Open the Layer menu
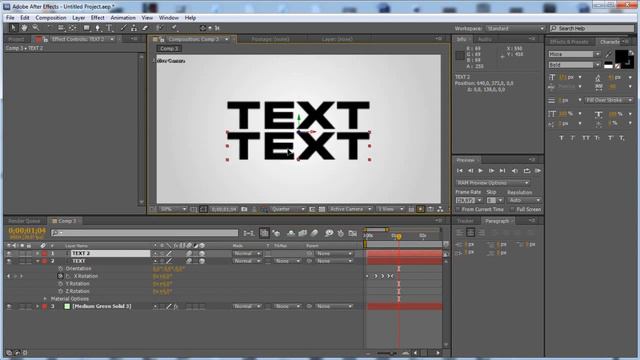 point(78,18)
